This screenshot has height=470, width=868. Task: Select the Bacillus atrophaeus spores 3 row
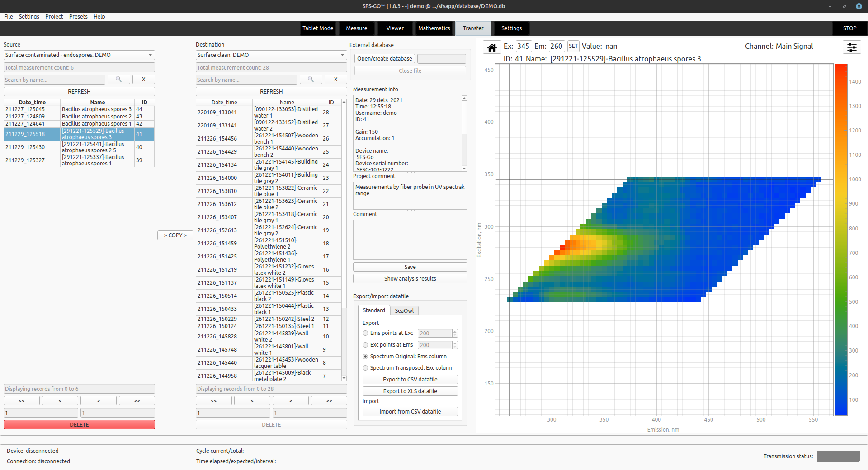point(96,109)
